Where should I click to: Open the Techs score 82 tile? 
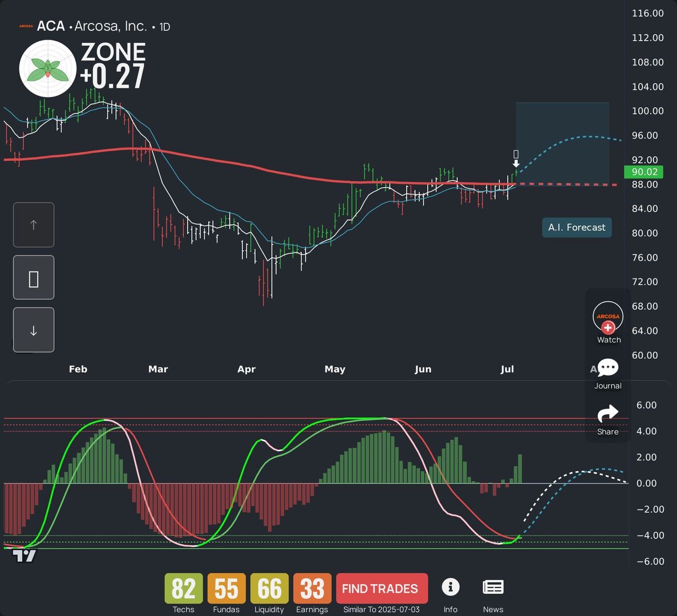click(x=184, y=589)
